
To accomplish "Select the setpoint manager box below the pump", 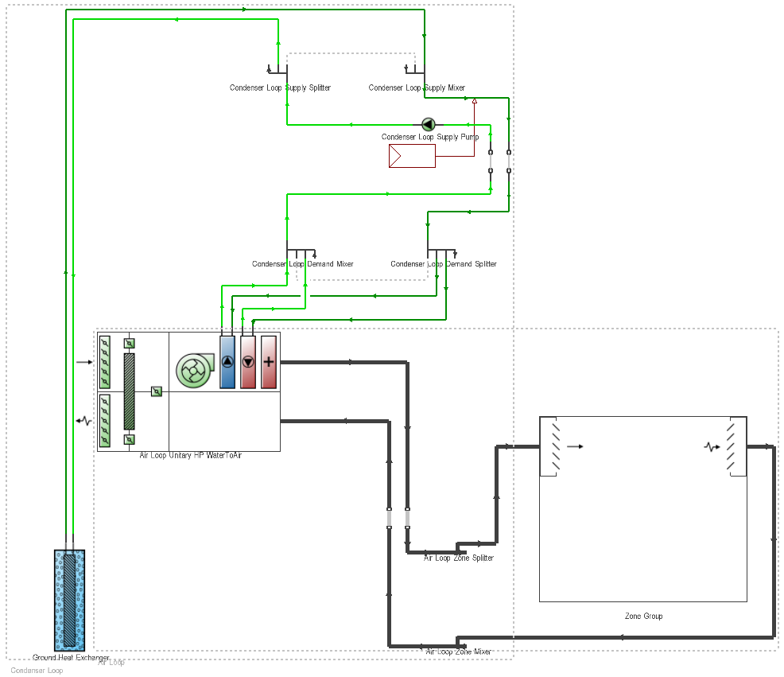I will pyautogui.click(x=412, y=157).
